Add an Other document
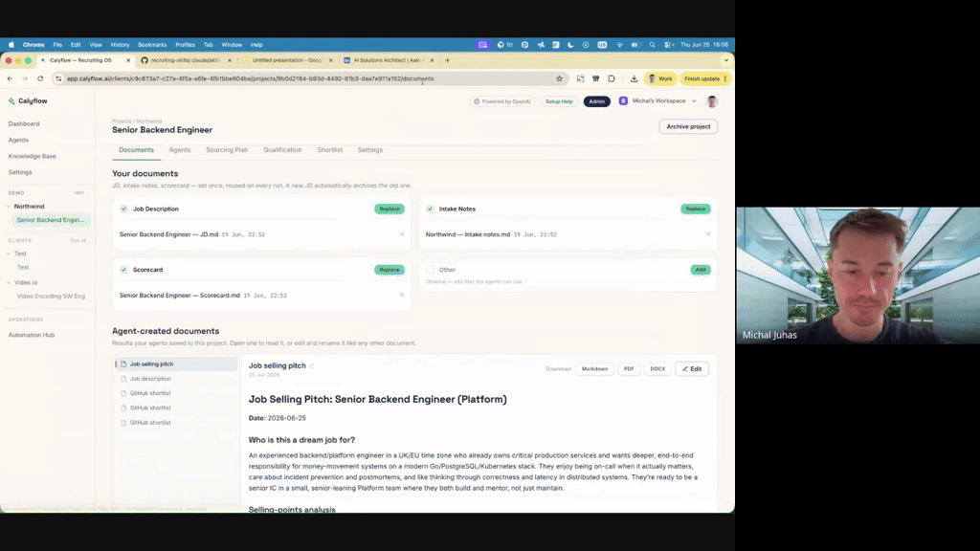980x551 pixels. [x=701, y=270]
